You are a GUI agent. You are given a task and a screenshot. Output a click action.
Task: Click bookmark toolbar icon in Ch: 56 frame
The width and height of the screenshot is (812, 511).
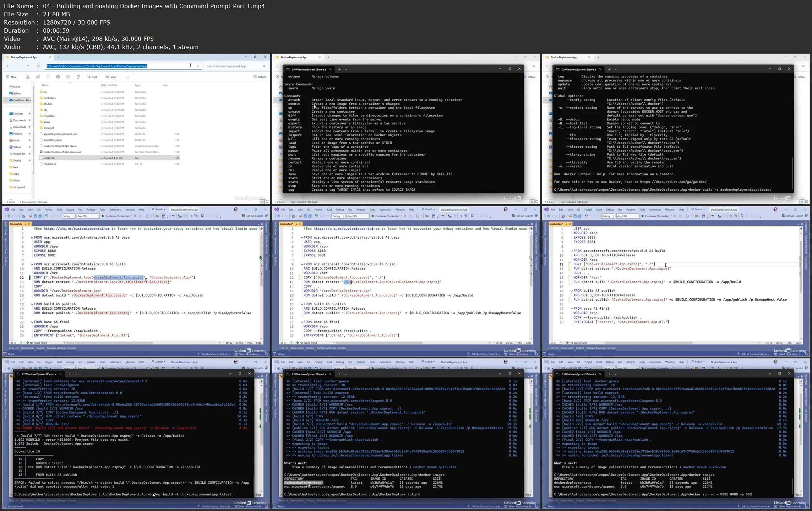point(202,216)
